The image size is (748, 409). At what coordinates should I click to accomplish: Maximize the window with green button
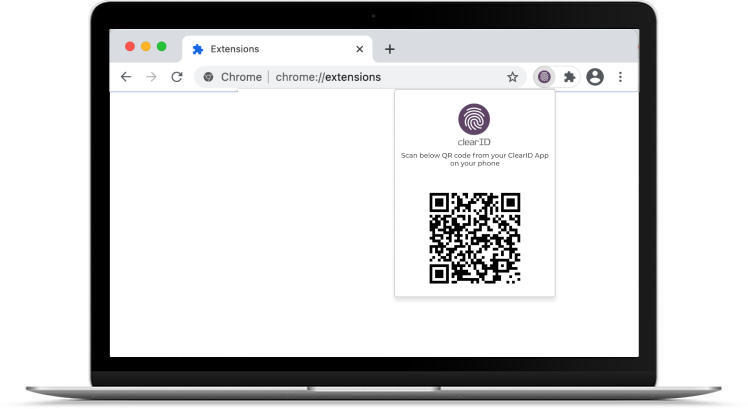coord(162,47)
